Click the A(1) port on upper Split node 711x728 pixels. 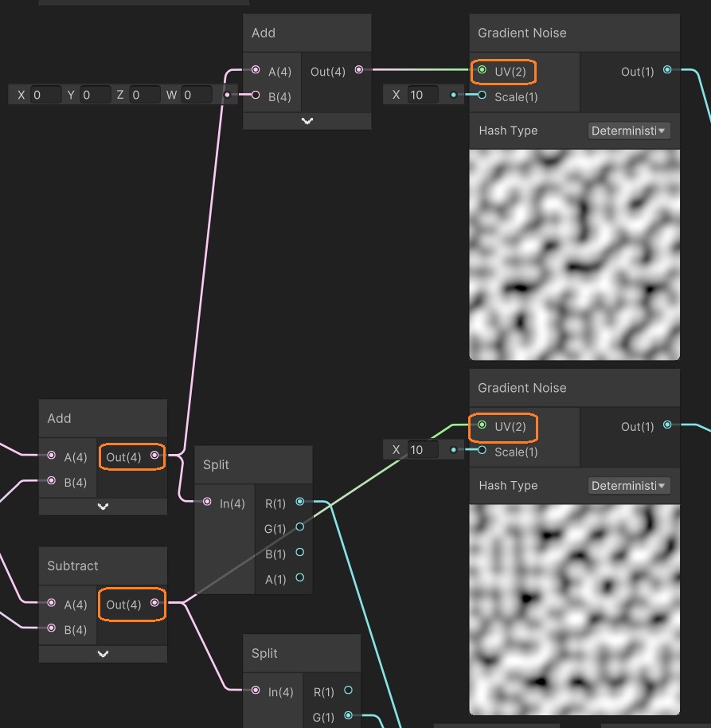click(x=300, y=578)
